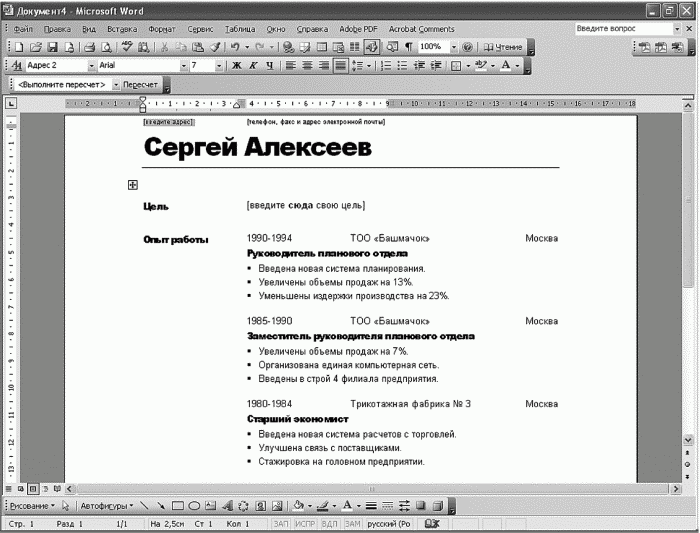The image size is (700, 533).
Task: Open the Таблица menu
Action: [240, 29]
